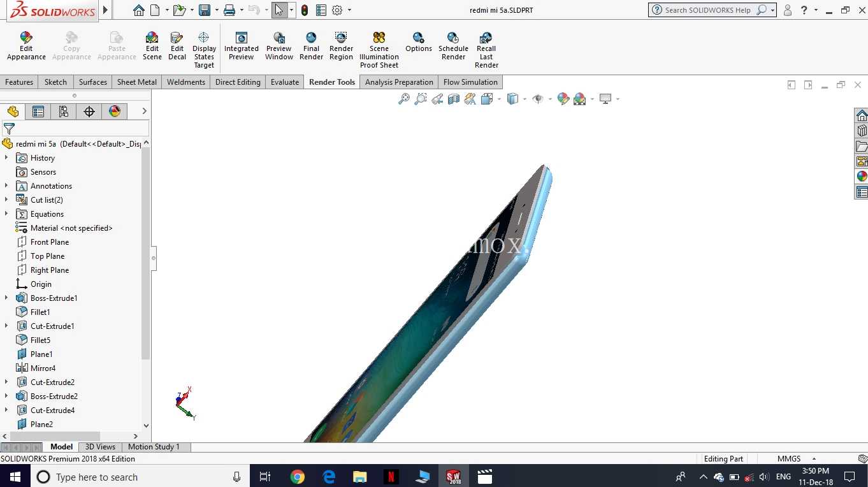Open the Display Style dropdown arrow
Image resolution: width=868 pixels, height=487 pixels.
(x=524, y=99)
